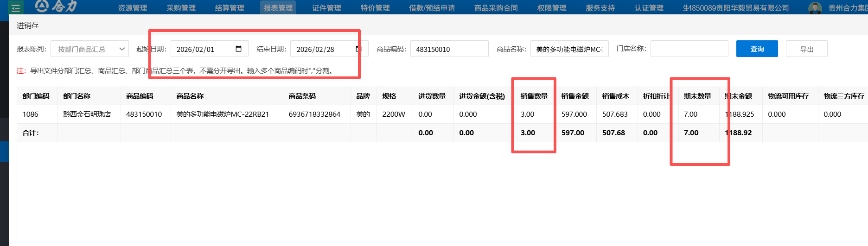Image resolution: width=868 pixels, height=246 pixels.
Task: Open the 特价管理 menu
Action: 375,8
